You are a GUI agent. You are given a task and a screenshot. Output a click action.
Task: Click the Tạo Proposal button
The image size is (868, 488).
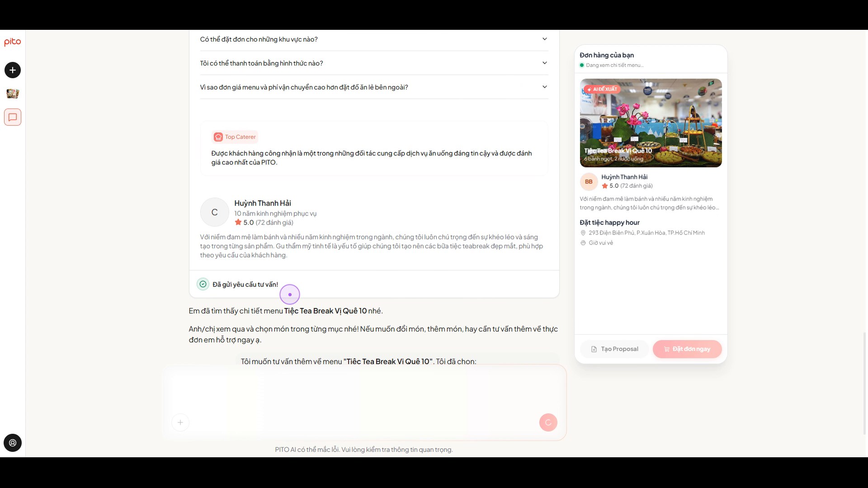tap(615, 349)
